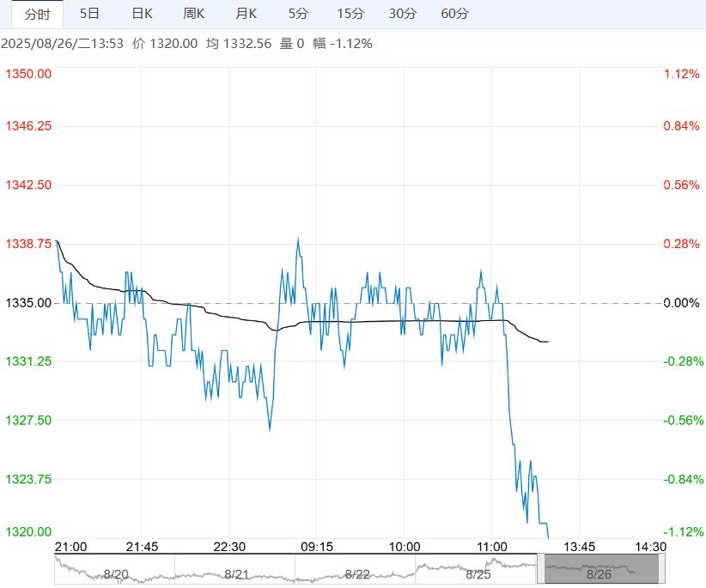Image resolution: width=706 pixels, height=588 pixels.
Task: Switch to the 5日 five-day view
Action: 89,14
